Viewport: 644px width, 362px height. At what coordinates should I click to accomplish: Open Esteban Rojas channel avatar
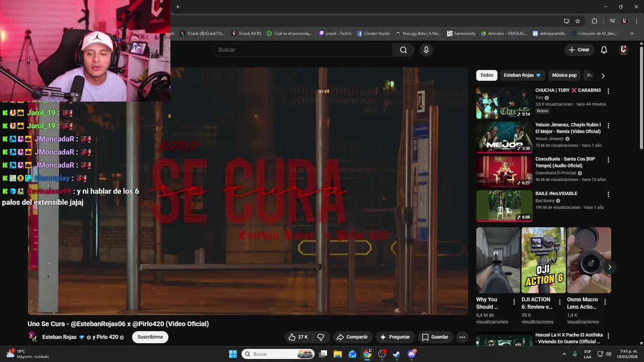click(x=33, y=337)
